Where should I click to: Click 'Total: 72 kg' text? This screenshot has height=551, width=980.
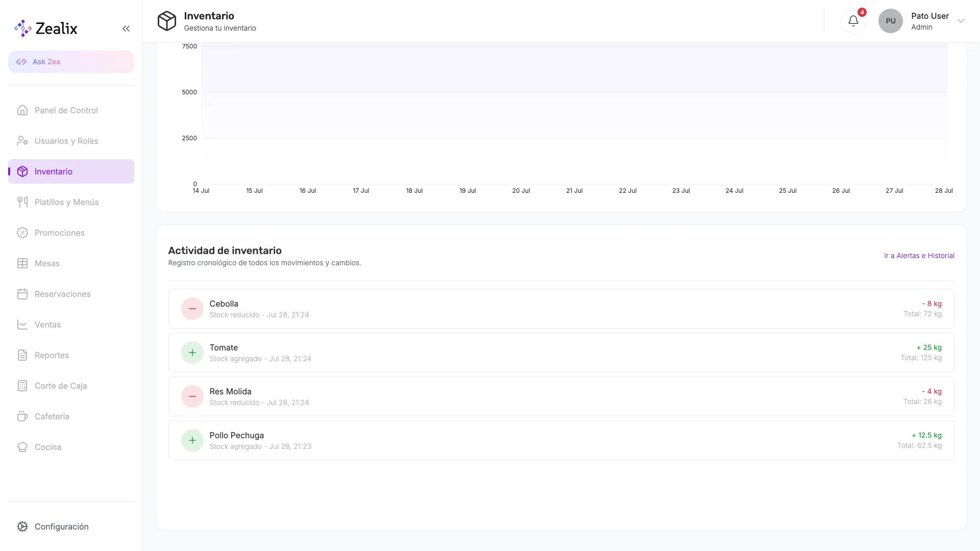pyautogui.click(x=922, y=314)
